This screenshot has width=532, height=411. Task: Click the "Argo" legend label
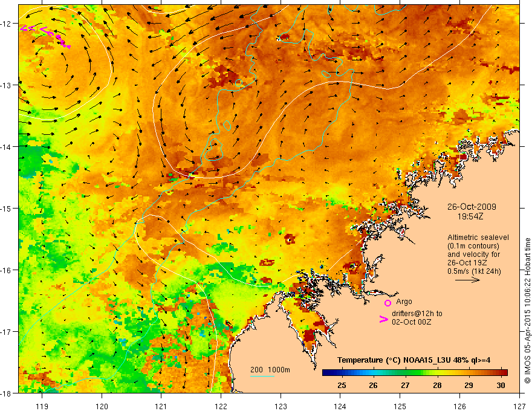[x=404, y=302]
